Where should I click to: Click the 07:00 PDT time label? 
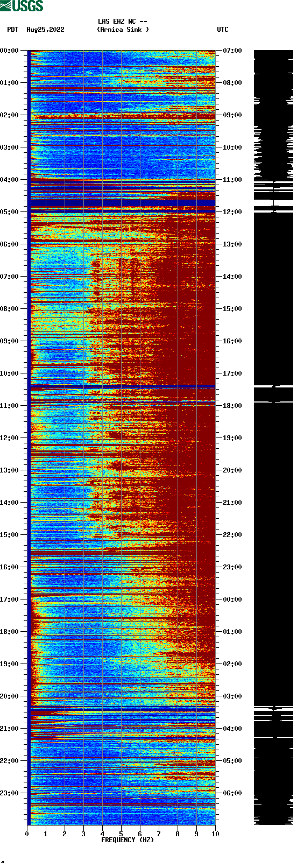pos(10,277)
